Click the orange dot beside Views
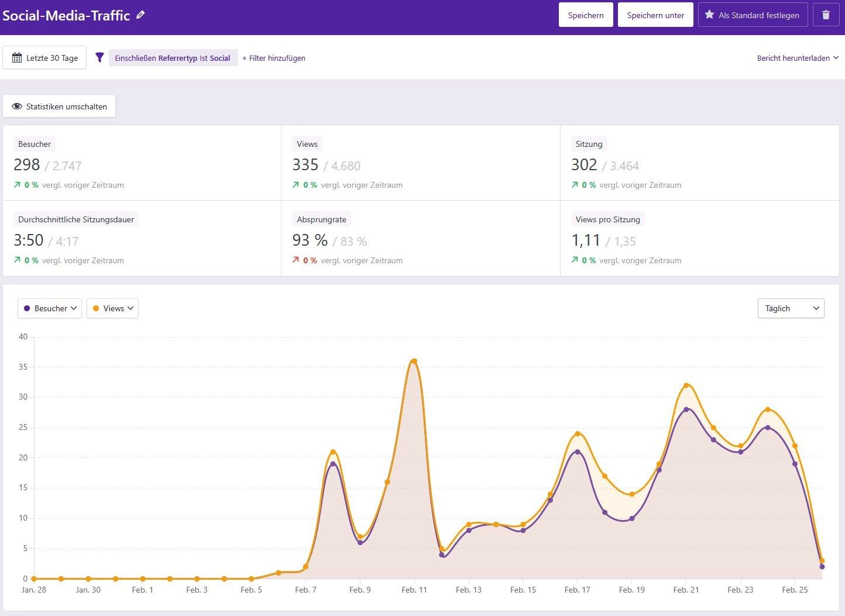 click(x=96, y=308)
